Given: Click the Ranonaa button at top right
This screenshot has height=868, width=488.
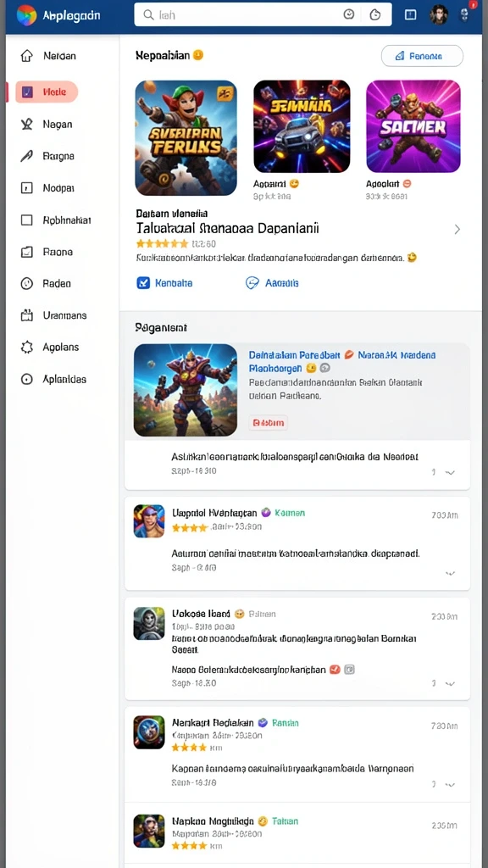Looking at the screenshot, I should pyautogui.click(x=422, y=56).
